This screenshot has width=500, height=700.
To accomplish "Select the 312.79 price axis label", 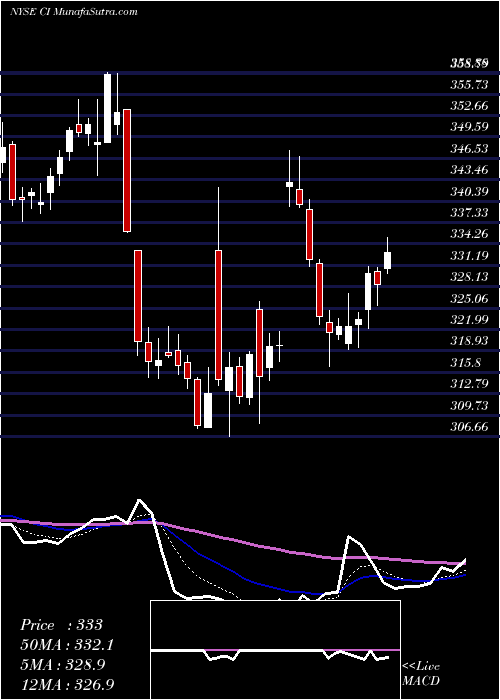I will 469,383.
